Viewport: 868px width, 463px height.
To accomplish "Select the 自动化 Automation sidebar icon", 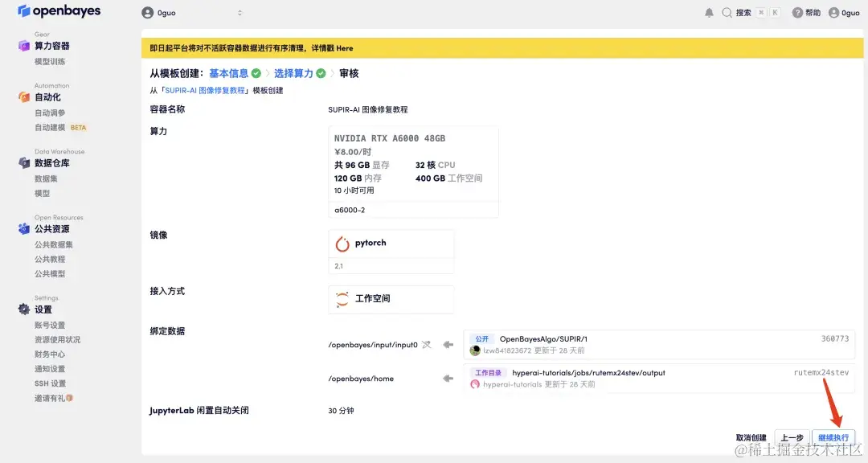I will [x=22, y=98].
